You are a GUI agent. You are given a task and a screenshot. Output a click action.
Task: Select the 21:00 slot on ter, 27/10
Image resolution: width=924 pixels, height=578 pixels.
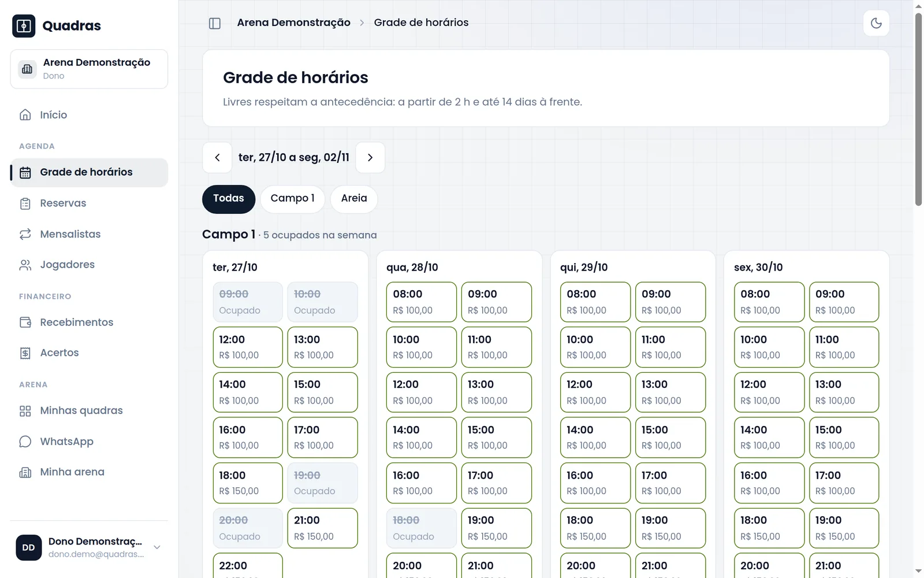point(322,528)
